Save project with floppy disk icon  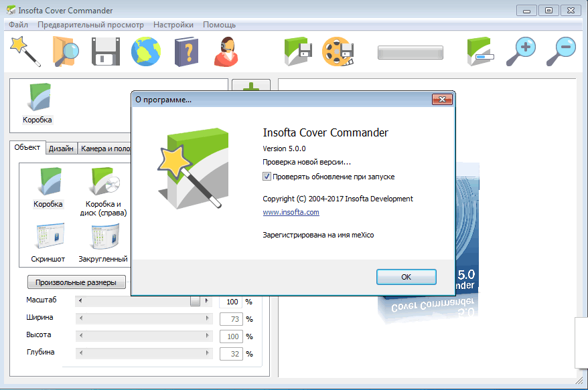[x=106, y=52]
